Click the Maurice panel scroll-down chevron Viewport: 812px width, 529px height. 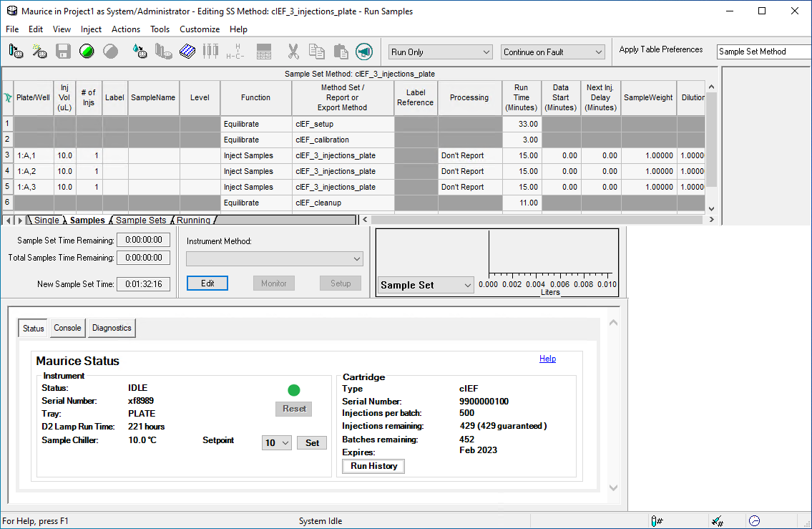point(613,487)
